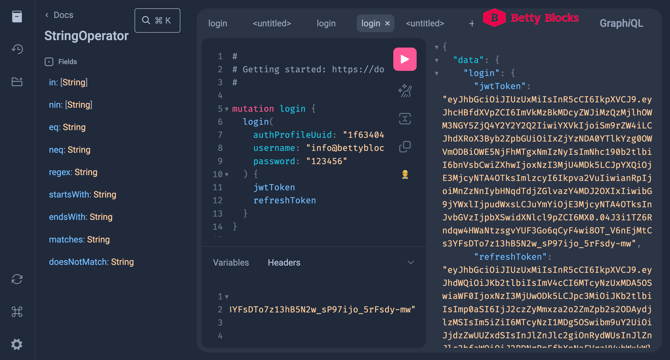Open the 'matches' field documentation
670x360 pixels.
click(x=66, y=240)
